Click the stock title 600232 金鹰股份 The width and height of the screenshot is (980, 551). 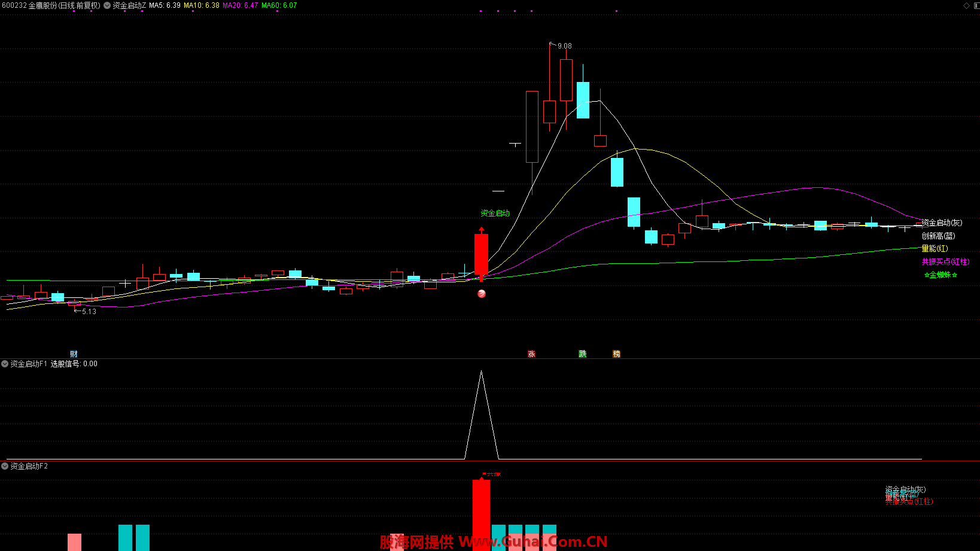30,5
